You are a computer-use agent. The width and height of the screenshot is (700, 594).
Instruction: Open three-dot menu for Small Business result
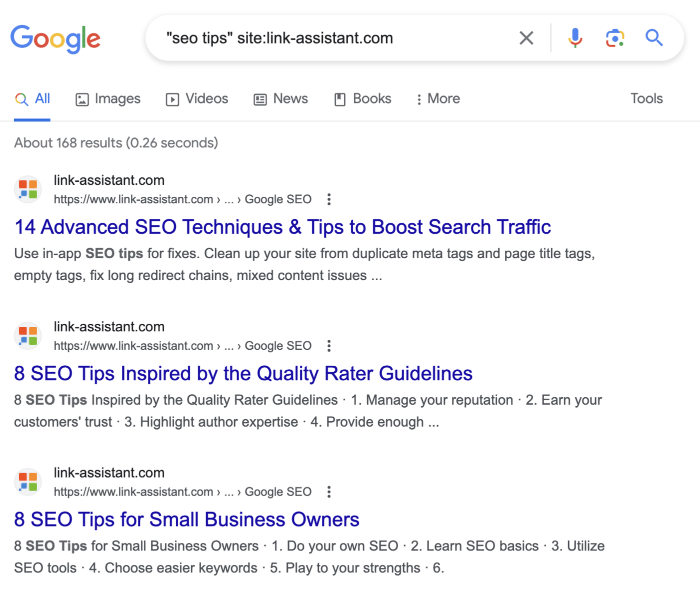coord(328,492)
